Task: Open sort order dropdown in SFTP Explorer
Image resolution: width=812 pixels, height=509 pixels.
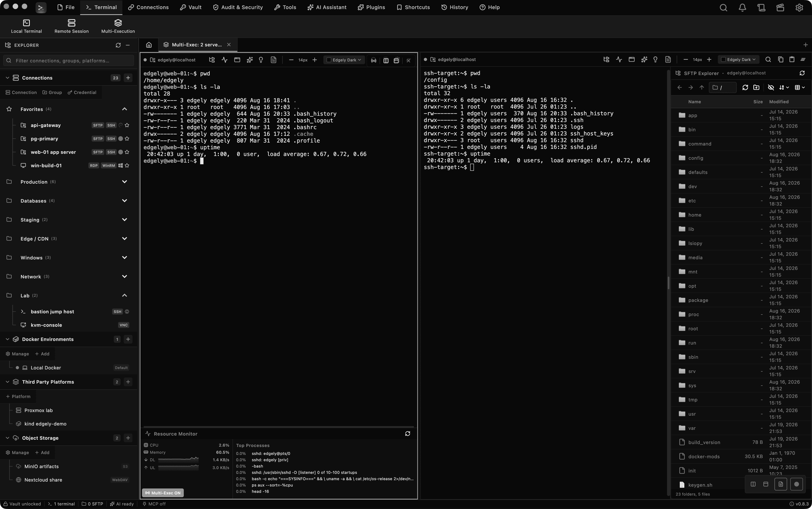Action: pos(784,87)
